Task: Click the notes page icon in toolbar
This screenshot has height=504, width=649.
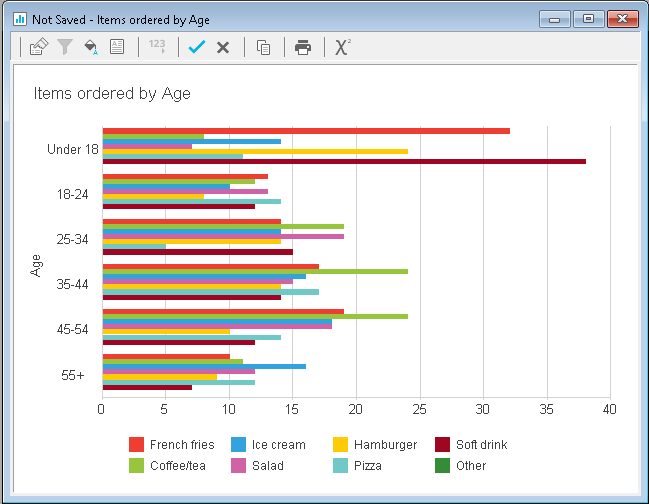Action: point(117,47)
